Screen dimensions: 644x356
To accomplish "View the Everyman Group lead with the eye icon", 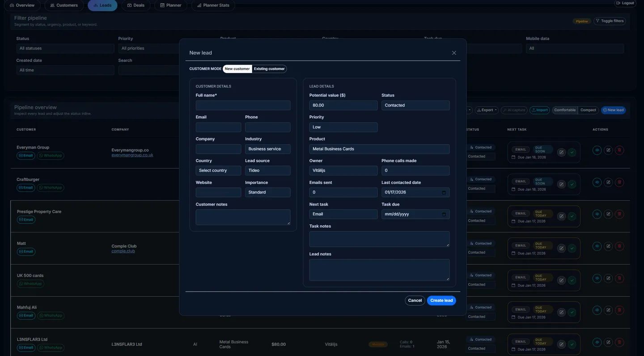I will click(x=597, y=150).
